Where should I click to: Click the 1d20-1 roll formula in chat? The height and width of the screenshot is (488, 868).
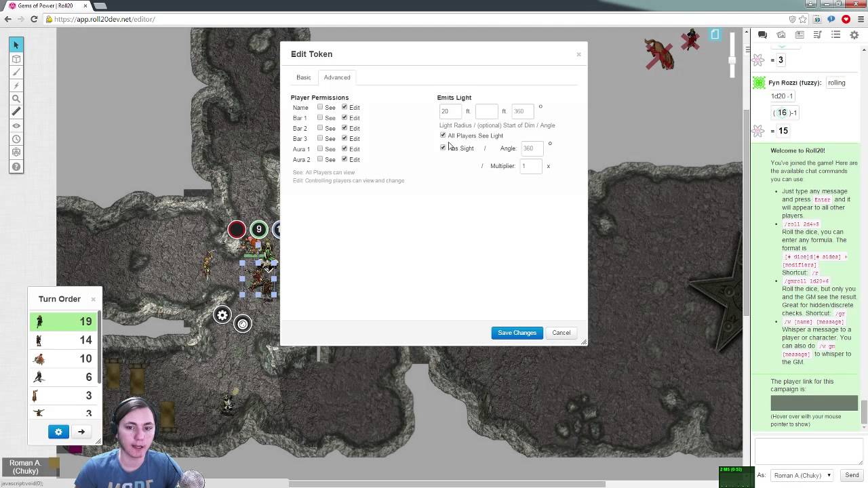tap(782, 96)
